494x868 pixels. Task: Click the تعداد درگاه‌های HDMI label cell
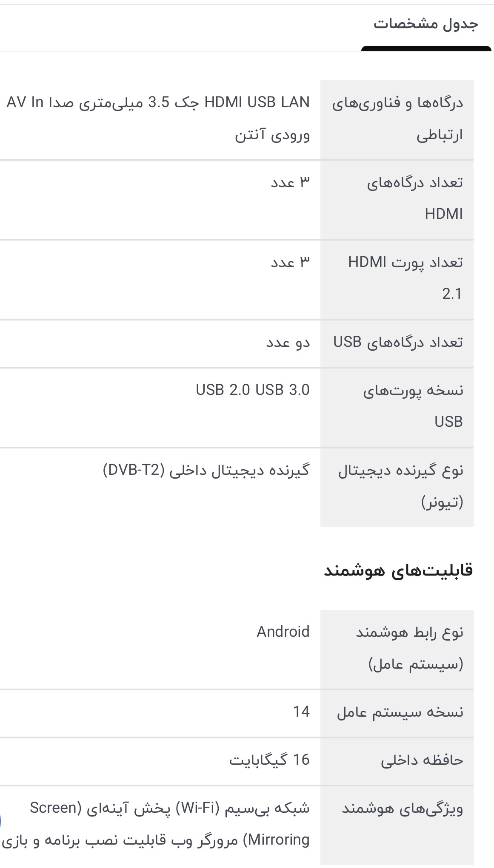click(397, 198)
